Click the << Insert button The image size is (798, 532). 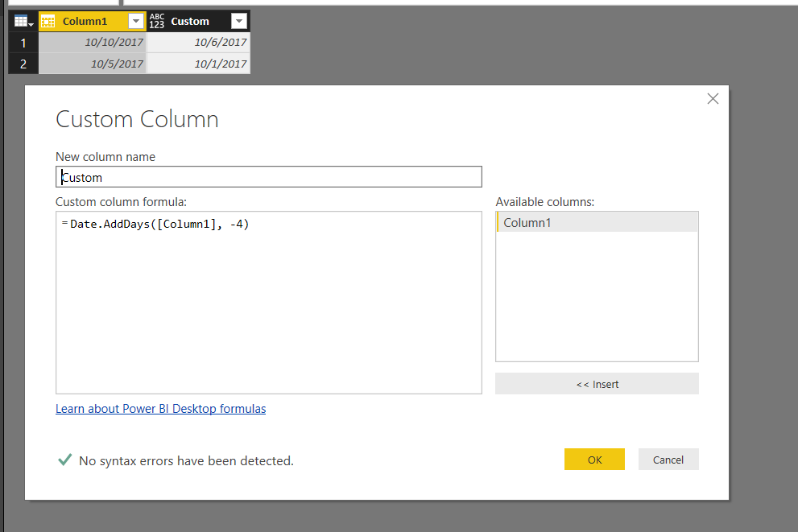(597, 384)
